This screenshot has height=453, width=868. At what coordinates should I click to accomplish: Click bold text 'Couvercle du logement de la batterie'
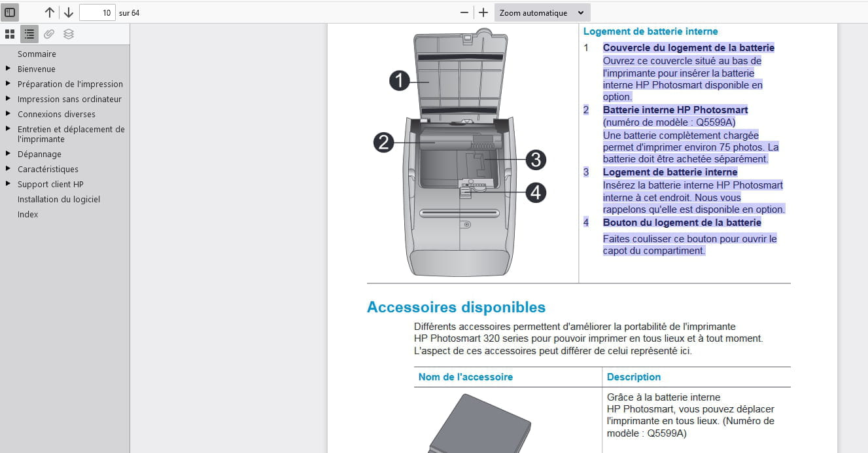pyautogui.click(x=689, y=48)
